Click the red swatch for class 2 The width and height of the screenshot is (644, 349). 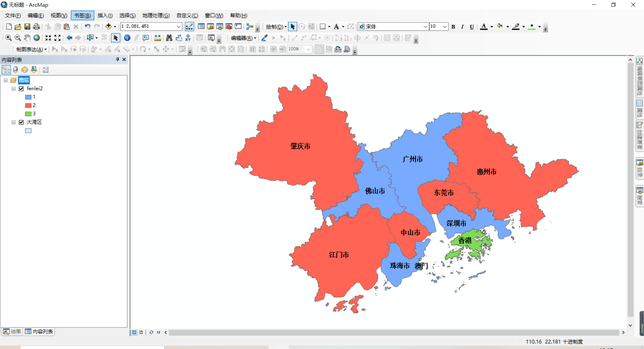click(29, 105)
